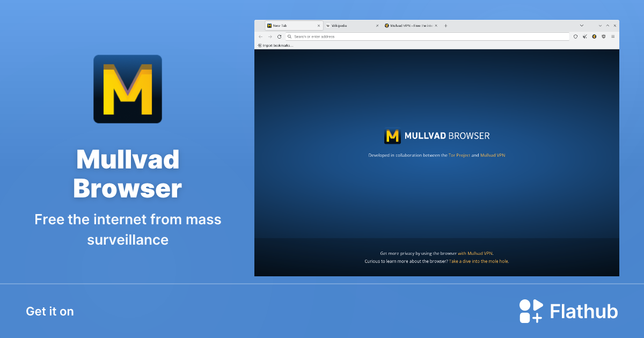The width and height of the screenshot is (644, 338).
Task: Open the tracking protection shield icon
Action: pos(575,36)
